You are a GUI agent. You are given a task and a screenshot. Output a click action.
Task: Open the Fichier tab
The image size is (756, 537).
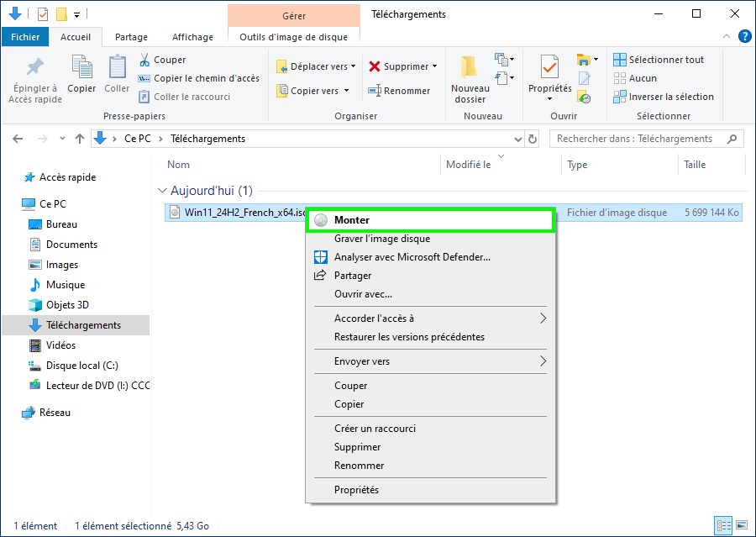(25, 37)
